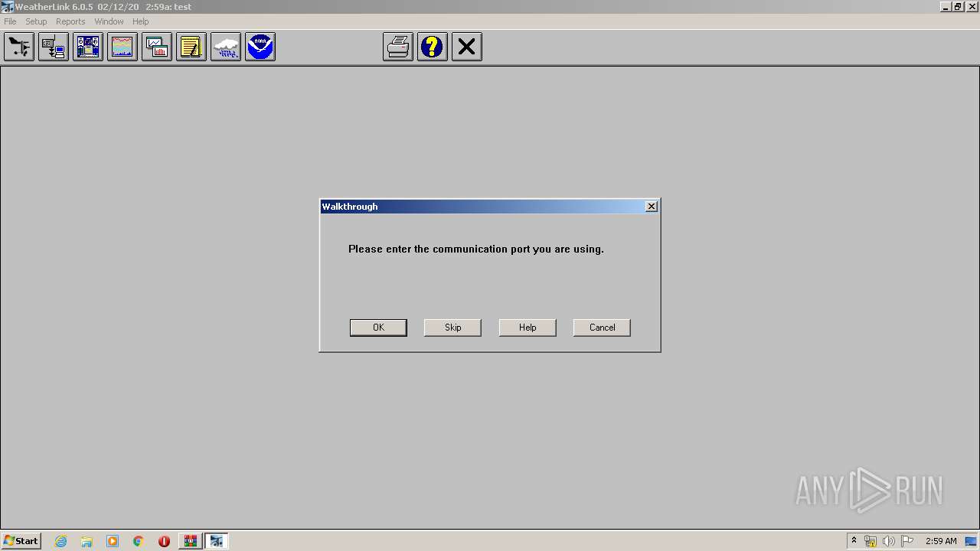
Task: Select WeatherLink taskbar button
Action: point(217,541)
